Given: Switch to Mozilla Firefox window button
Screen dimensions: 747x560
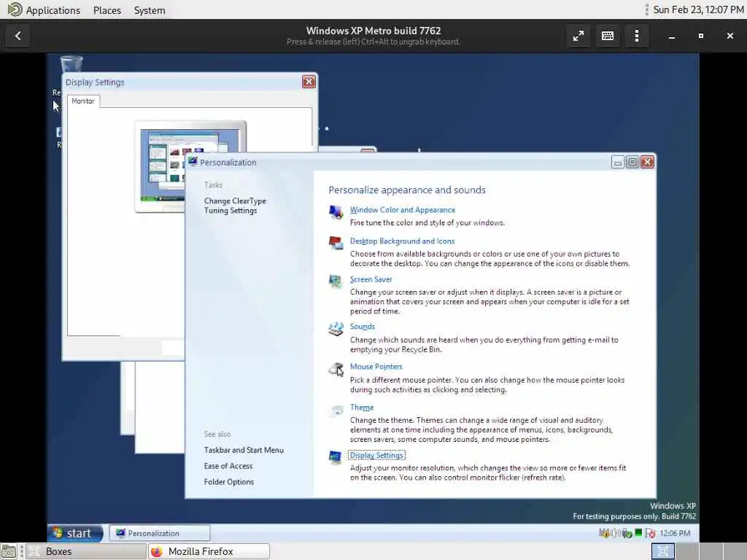Looking at the screenshot, I should (x=209, y=551).
